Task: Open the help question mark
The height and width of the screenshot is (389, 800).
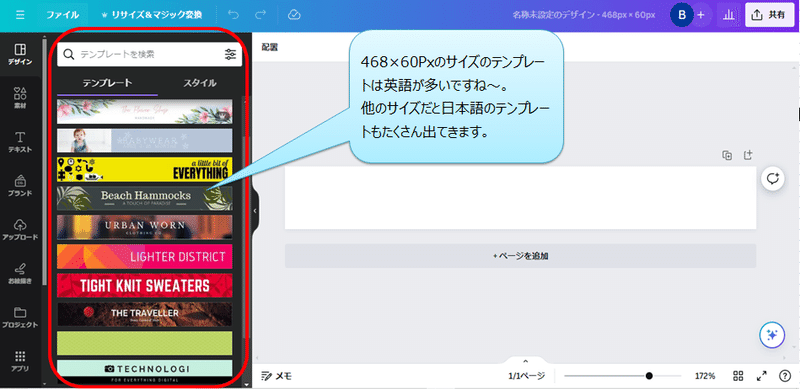Action: [x=785, y=376]
